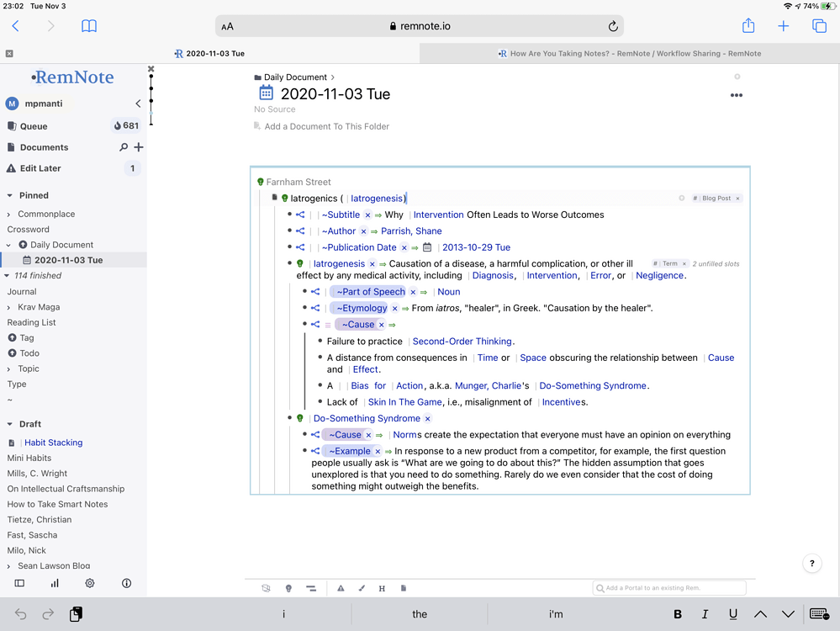Switch to the 2020-11-03 Tue tab
This screenshot has height=631, width=840.
point(209,54)
